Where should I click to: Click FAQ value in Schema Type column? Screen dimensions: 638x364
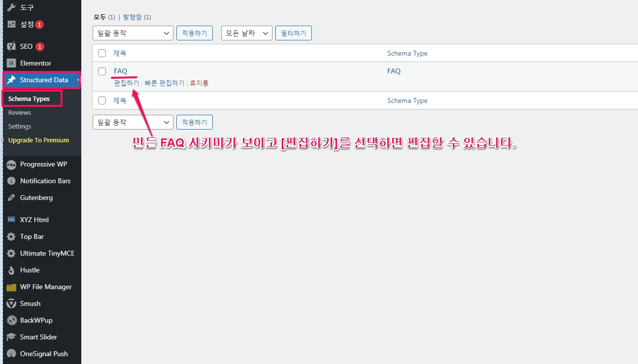pos(394,71)
